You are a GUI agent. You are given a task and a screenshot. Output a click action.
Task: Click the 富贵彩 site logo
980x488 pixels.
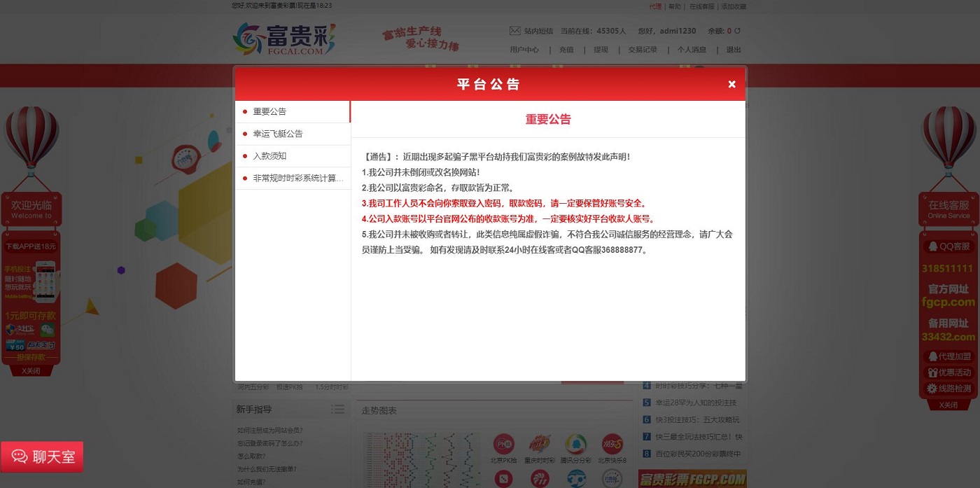coord(284,39)
